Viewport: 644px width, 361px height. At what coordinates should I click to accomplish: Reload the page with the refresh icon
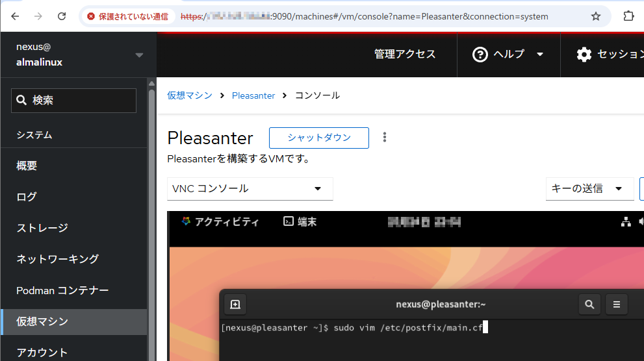[x=62, y=16]
